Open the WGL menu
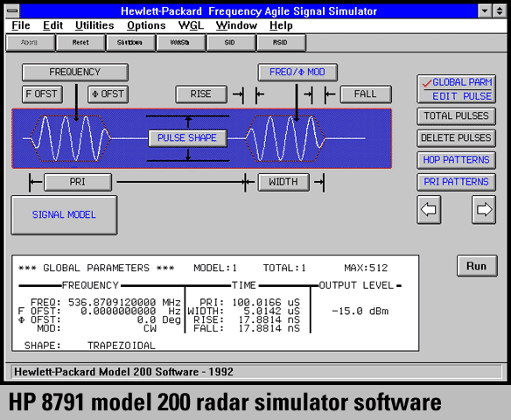The width and height of the screenshot is (511, 420). pyautogui.click(x=191, y=25)
